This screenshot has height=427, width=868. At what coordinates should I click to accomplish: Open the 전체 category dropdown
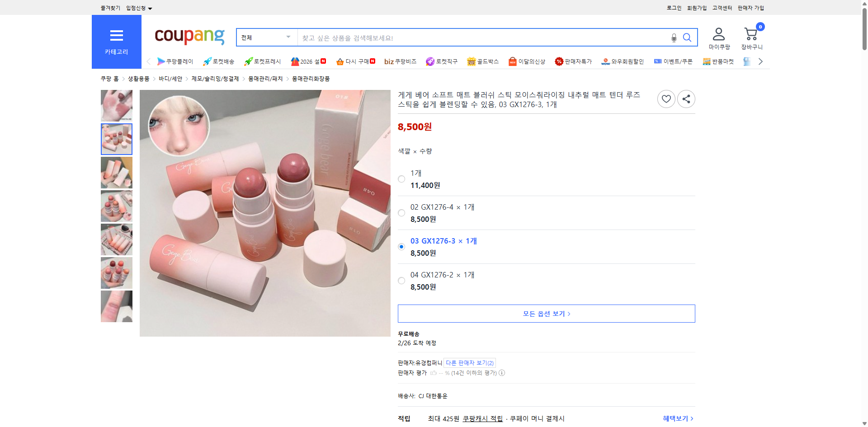click(266, 38)
